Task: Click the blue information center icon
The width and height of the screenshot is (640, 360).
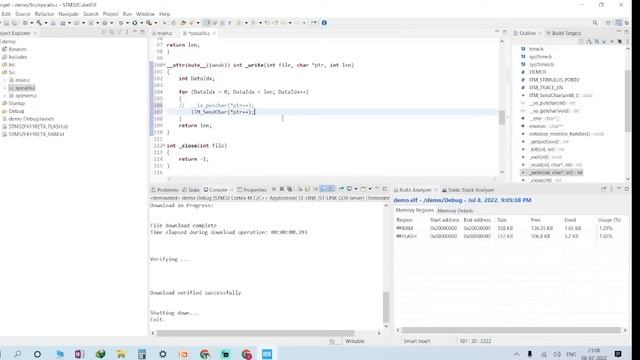Action: click(324, 23)
